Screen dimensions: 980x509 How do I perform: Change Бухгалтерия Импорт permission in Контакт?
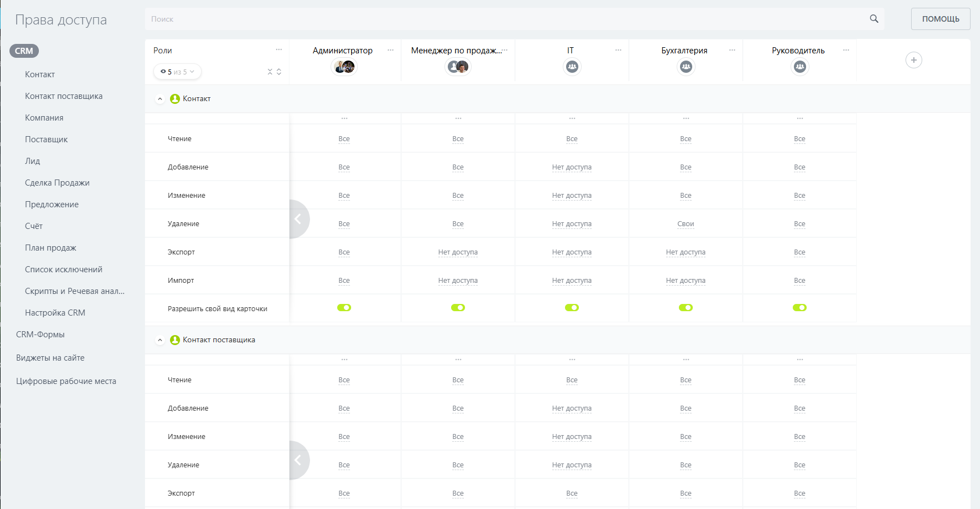point(686,281)
